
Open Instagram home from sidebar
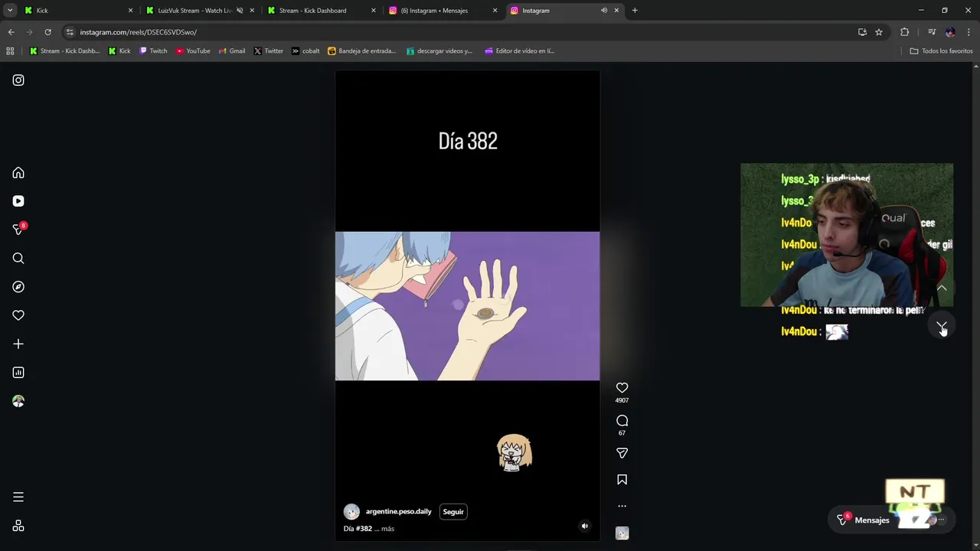18,173
